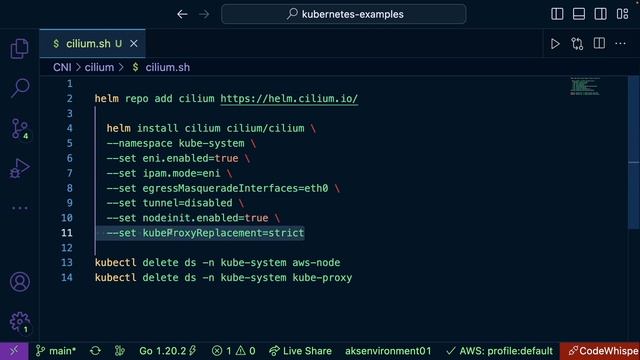
Task: Open Source Control view with 4 changes
Action: coord(20,129)
